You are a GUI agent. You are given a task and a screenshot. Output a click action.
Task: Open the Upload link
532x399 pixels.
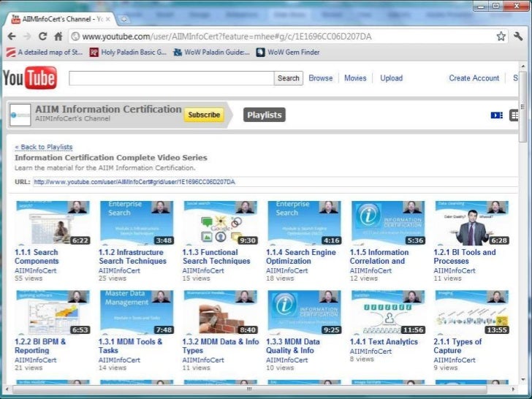(391, 78)
